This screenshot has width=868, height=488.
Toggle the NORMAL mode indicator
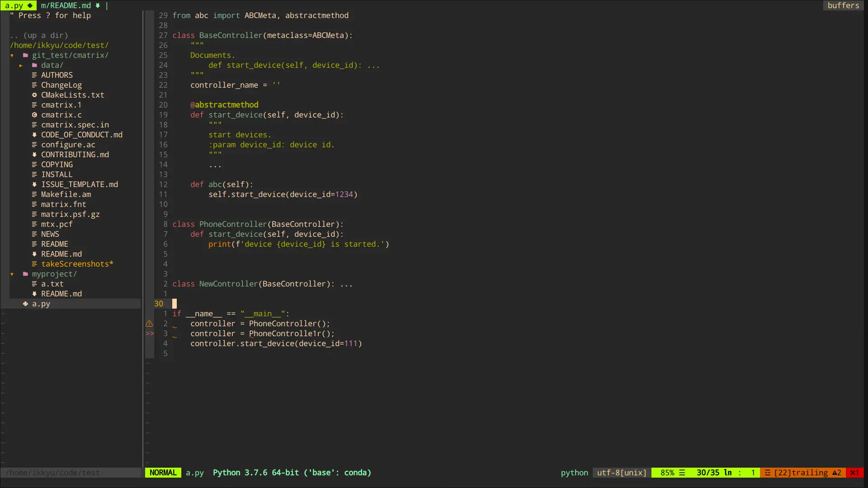tap(163, 473)
